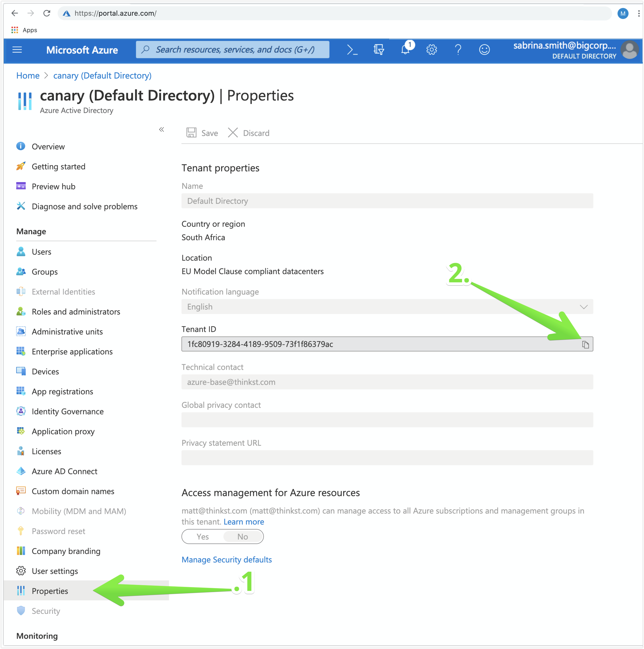Viewport: 644px width, 649px height.
Task: Set access management toggle to No
Action: (x=243, y=537)
